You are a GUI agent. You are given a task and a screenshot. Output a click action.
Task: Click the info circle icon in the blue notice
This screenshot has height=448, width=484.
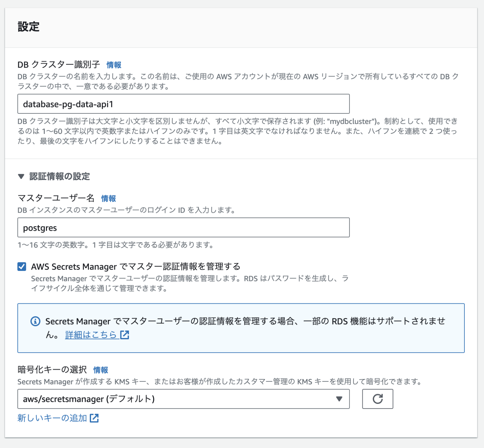coord(35,321)
